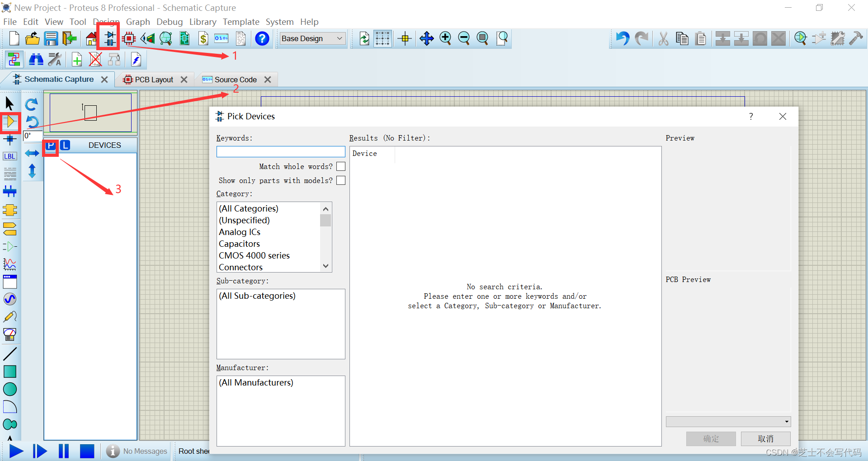Select the Wire Label LBL tool
This screenshot has width=868, height=461.
click(x=9, y=156)
